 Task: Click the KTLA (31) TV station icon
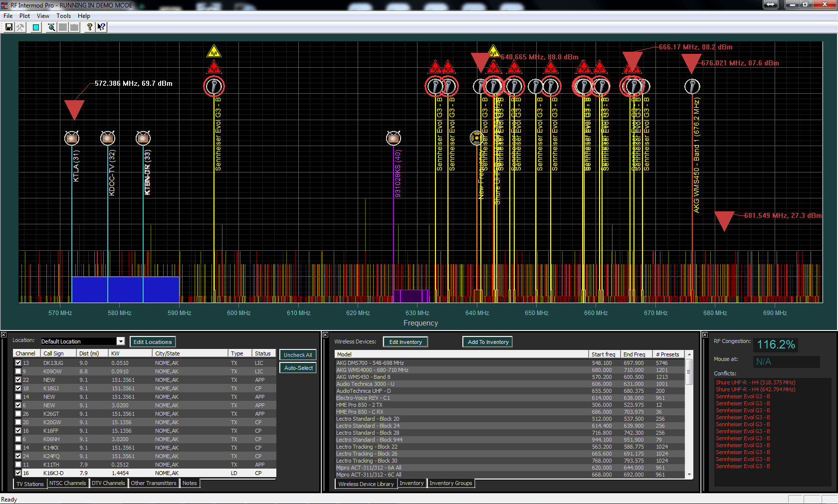coord(72,138)
